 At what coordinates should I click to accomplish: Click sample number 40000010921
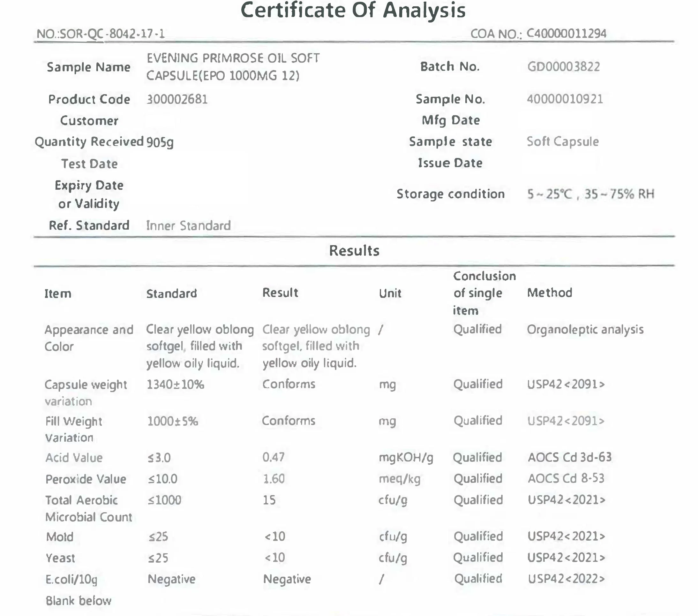click(x=565, y=99)
